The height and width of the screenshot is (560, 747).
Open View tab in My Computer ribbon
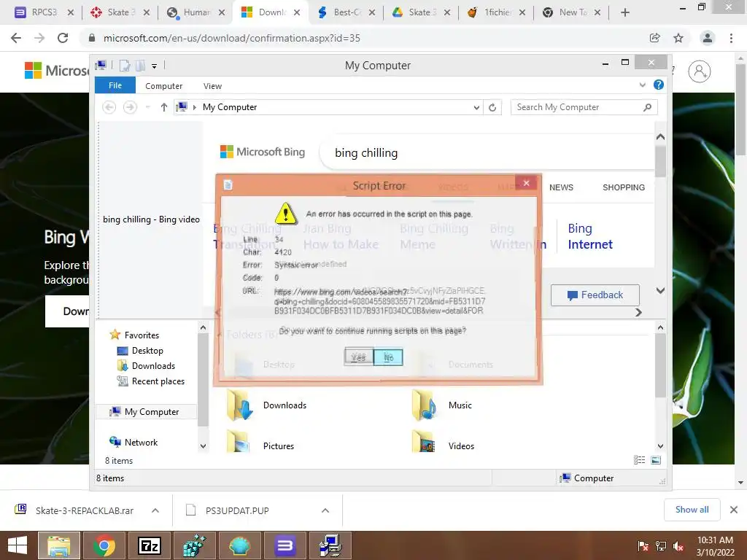pyautogui.click(x=212, y=86)
